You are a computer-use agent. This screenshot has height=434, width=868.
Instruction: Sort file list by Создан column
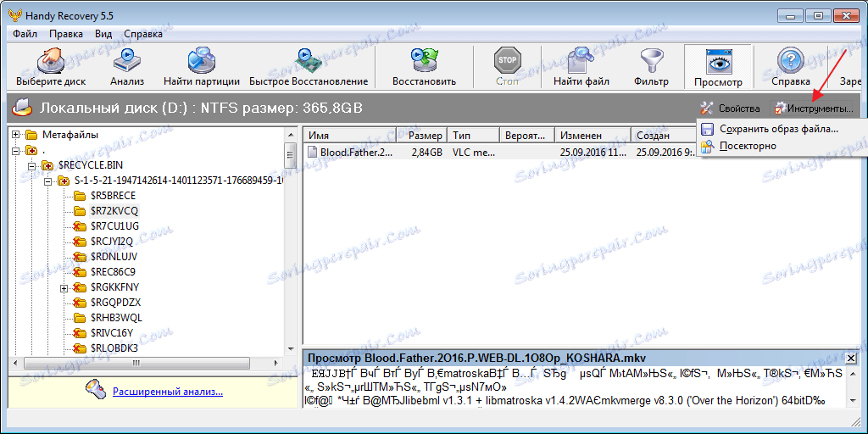(x=663, y=135)
